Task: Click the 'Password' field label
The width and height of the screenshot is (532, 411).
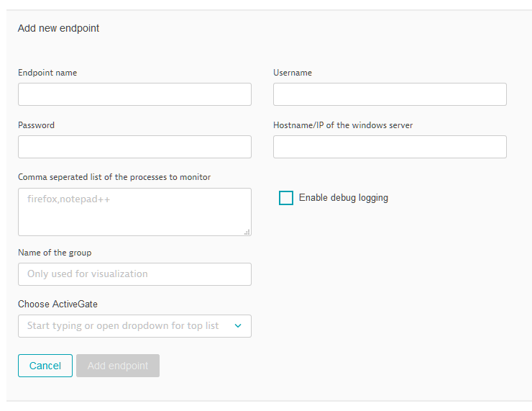Action: [x=36, y=125]
